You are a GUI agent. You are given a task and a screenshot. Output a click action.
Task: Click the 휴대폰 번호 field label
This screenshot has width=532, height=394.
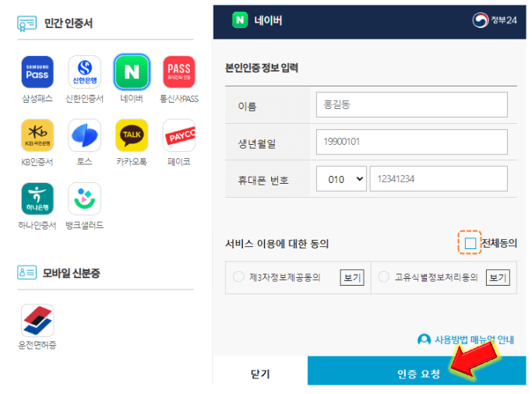click(263, 180)
